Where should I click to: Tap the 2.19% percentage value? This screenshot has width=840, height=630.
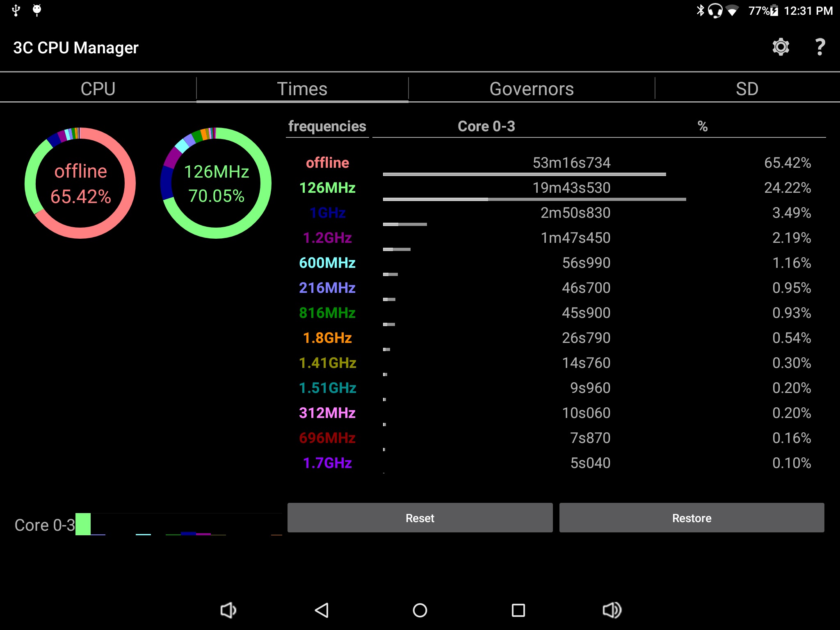pyautogui.click(x=792, y=238)
